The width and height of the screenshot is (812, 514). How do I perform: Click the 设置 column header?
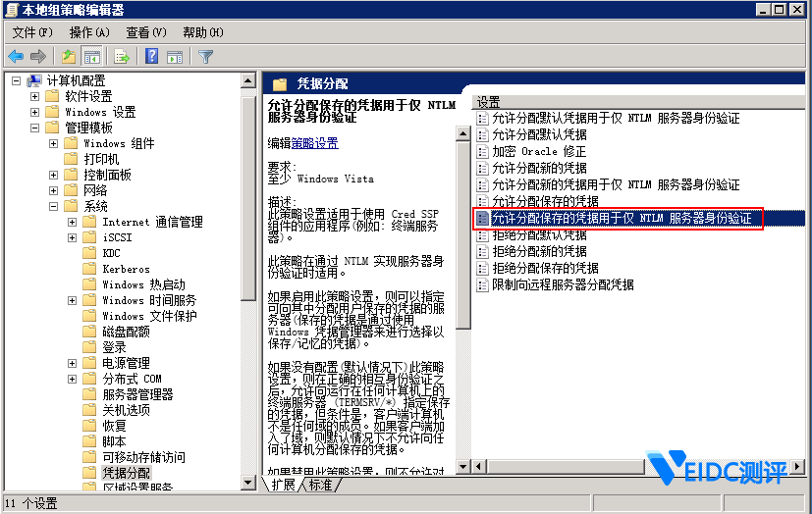(x=638, y=102)
